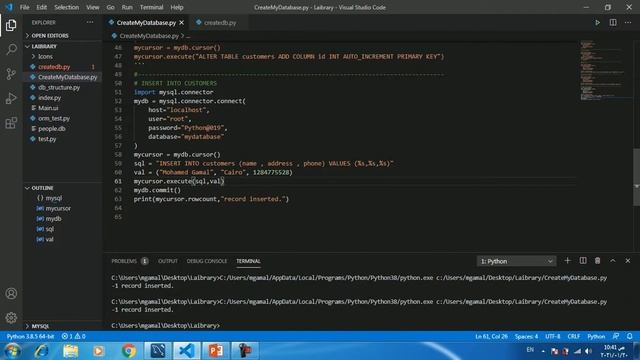This screenshot has width=640, height=360.
Task: Open Explorer views and more actions ellipsis
Action: click(x=90, y=22)
